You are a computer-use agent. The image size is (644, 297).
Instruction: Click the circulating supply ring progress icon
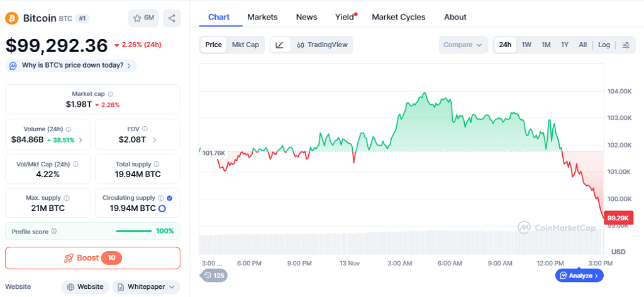coord(162,208)
